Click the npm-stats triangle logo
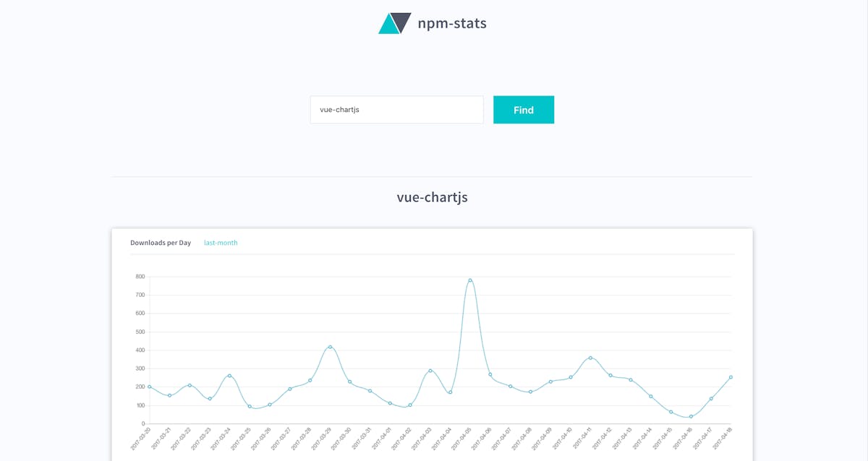This screenshot has height=461, width=868. 393,23
